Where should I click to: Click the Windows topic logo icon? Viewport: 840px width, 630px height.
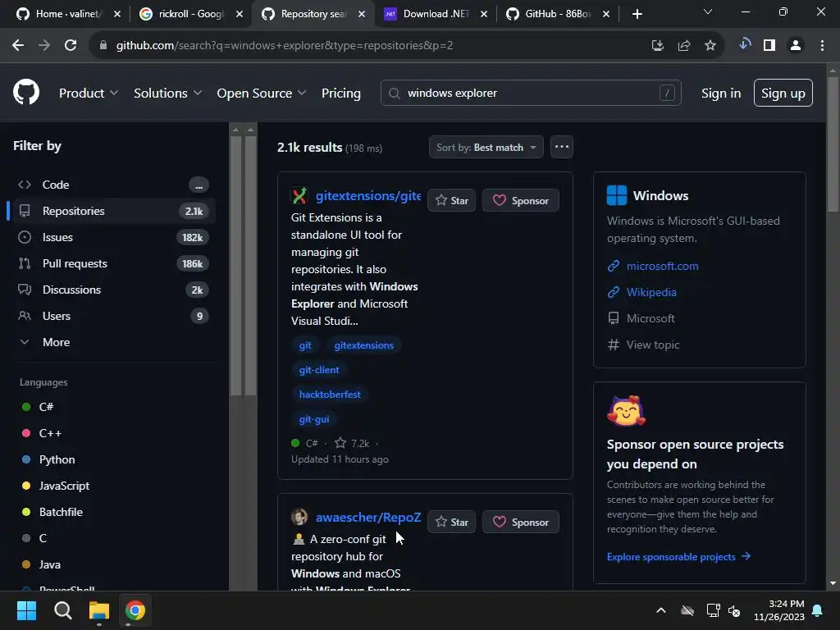617,195
